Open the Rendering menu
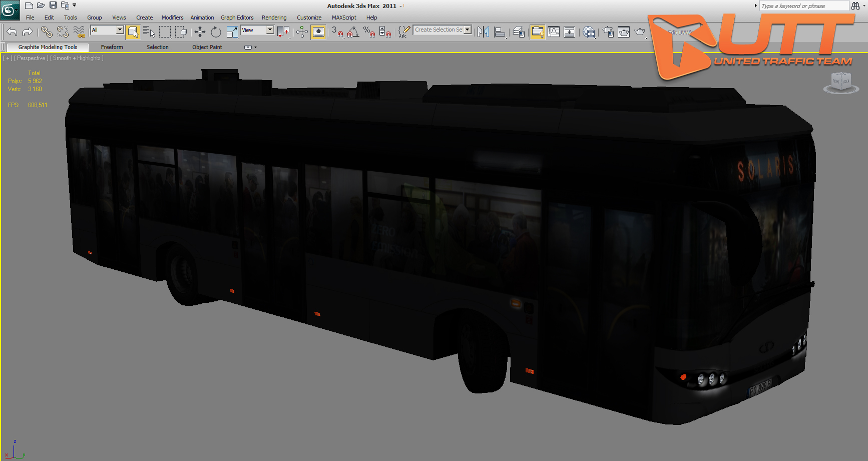Image resolution: width=868 pixels, height=461 pixels. (274, 18)
